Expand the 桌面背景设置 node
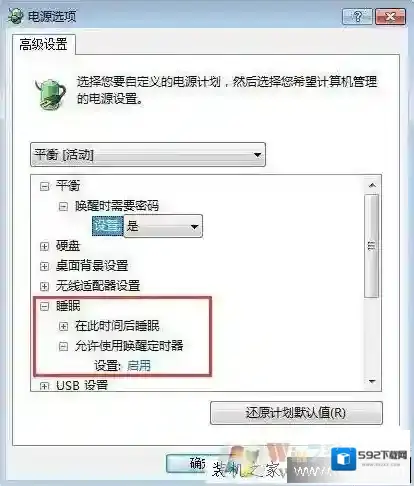 (x=44, y=266)
